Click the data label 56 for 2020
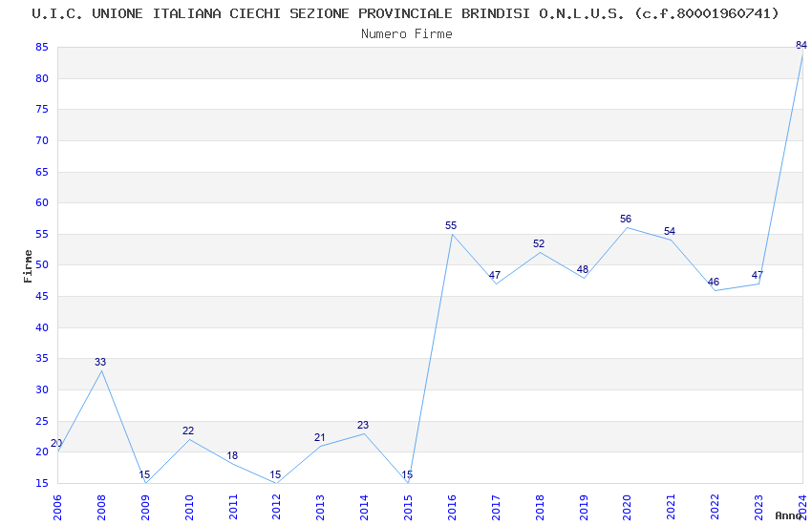 (x=626, y=219)
